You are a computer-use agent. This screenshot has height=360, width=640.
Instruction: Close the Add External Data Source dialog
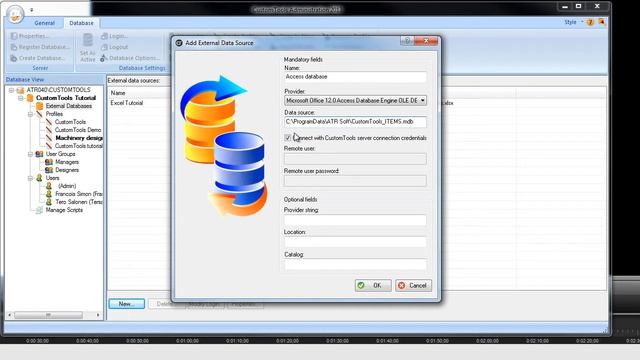(x=426, y=40)
